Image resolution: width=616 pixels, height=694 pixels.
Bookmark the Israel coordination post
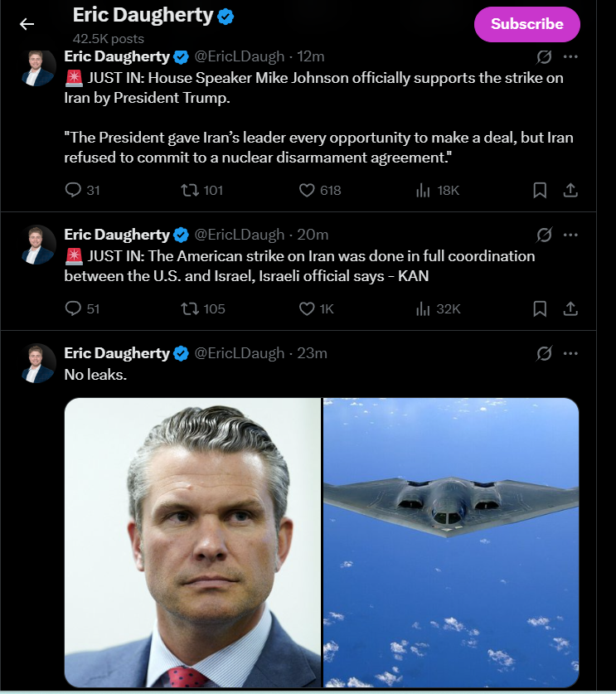[x=540, y=308]
